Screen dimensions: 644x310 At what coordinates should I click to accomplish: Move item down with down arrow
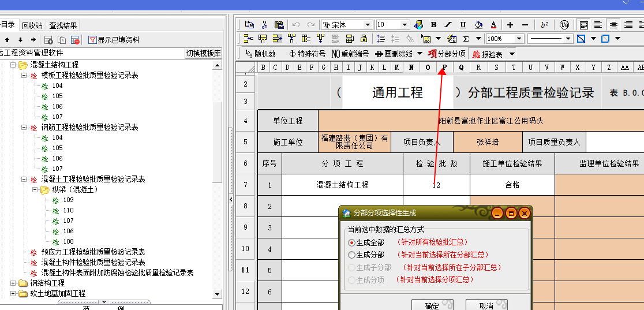pyautogui.click(x=20, y=40)
